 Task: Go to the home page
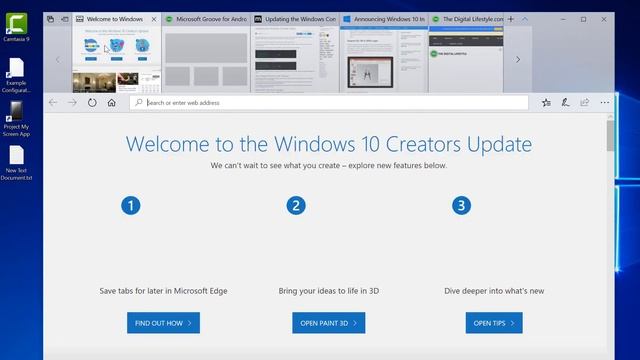111,102
